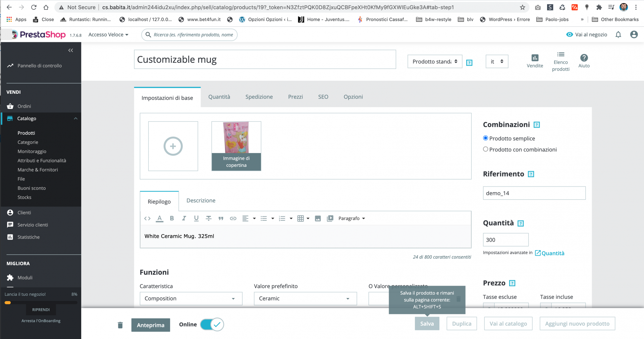This screenshot has height=339, width=644.
Task: Show help for Combinazioni
Action: 537,125
